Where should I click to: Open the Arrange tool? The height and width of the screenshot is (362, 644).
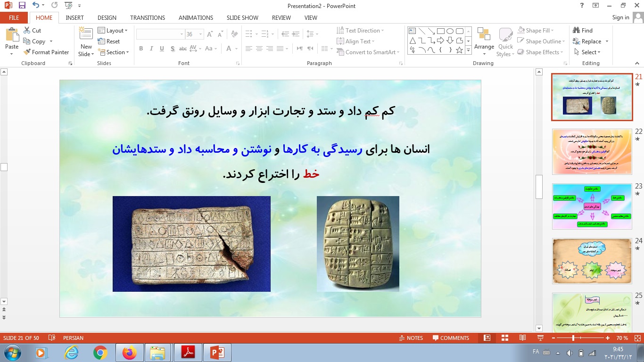tap(484, 41)
